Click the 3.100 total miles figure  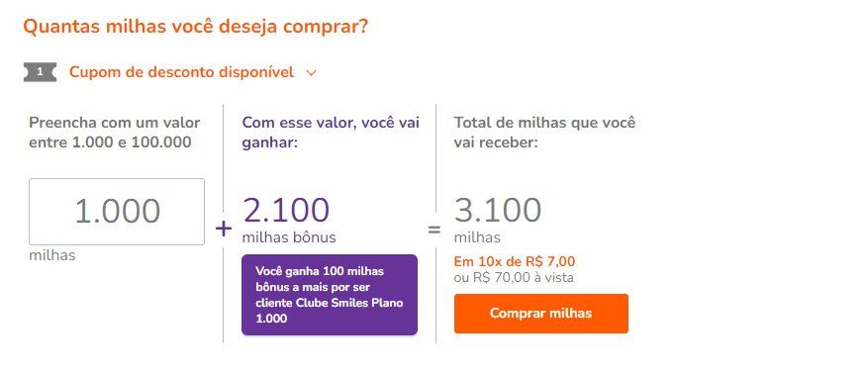[x=498, y=210]
